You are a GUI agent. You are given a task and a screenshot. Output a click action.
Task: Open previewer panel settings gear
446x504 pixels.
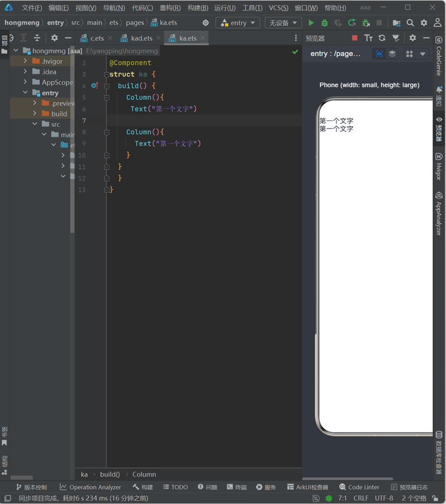[413, 38]
